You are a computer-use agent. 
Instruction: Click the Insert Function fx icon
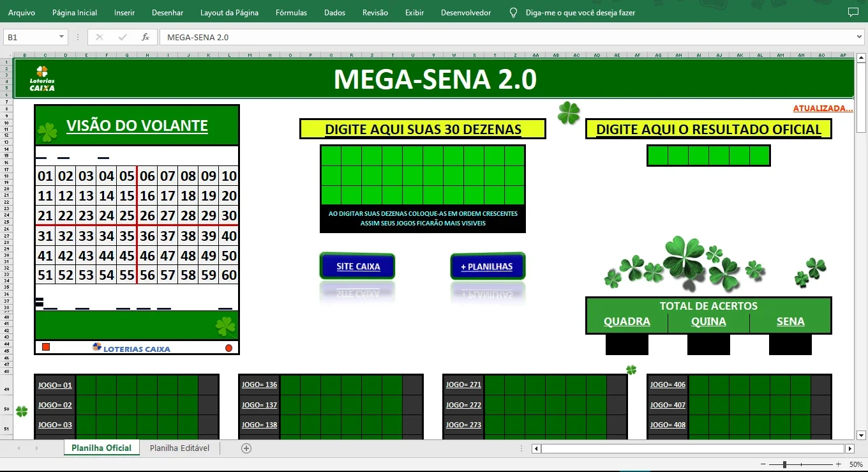click(145, 37)
